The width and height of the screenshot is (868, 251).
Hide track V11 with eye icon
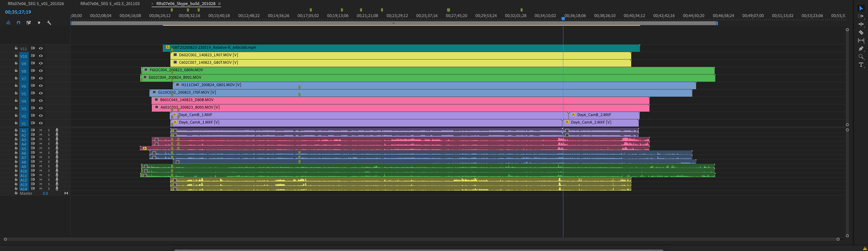click(41, 48)
